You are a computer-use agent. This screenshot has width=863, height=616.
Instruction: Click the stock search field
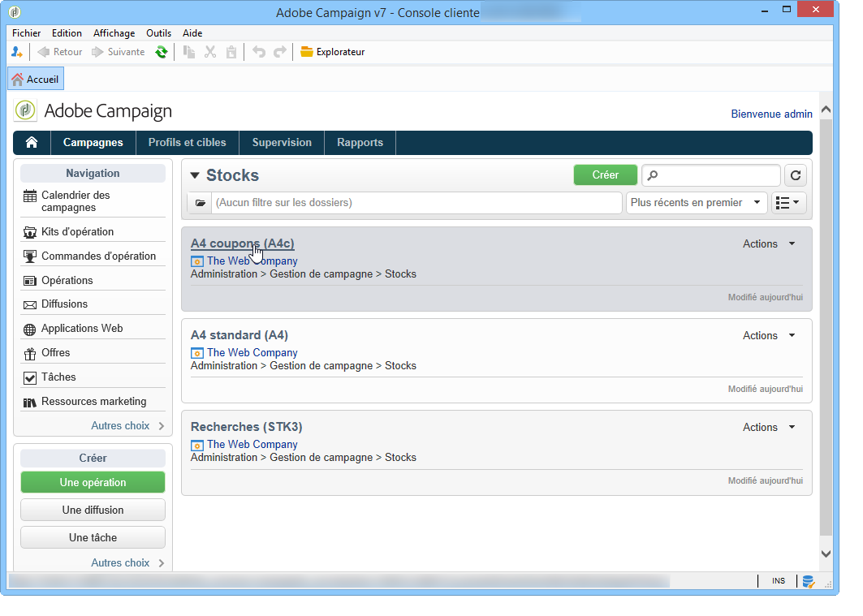coord(711,175)
